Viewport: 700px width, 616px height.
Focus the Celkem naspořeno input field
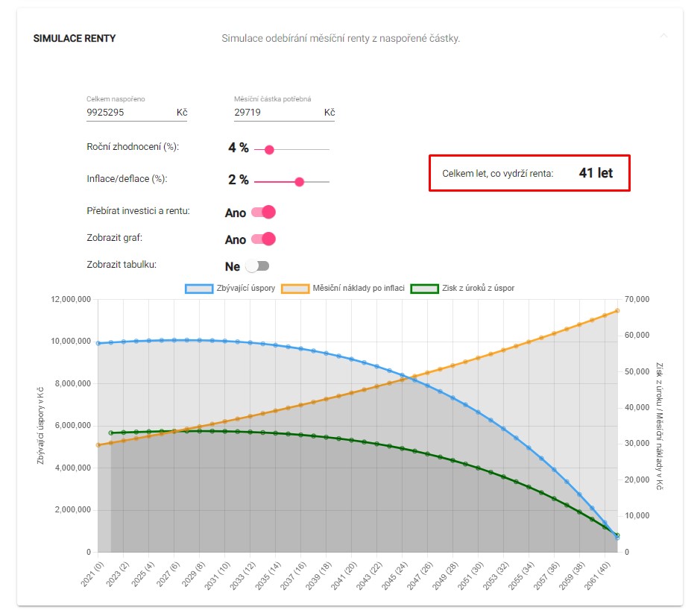[x=129, y=113]
